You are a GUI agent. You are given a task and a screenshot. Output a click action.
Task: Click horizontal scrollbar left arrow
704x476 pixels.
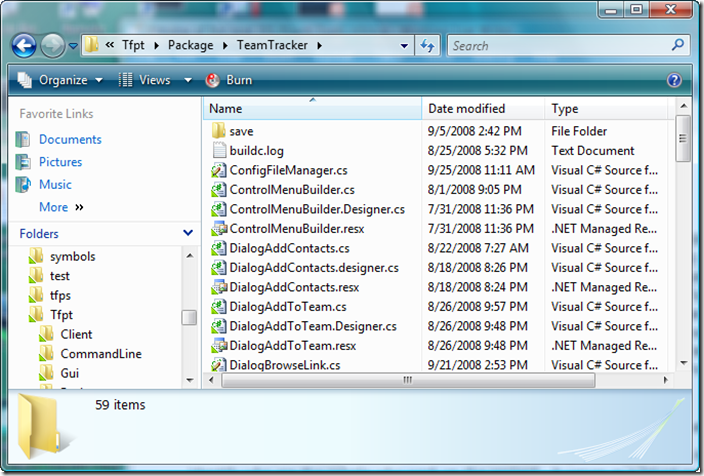tap(211, 380)
